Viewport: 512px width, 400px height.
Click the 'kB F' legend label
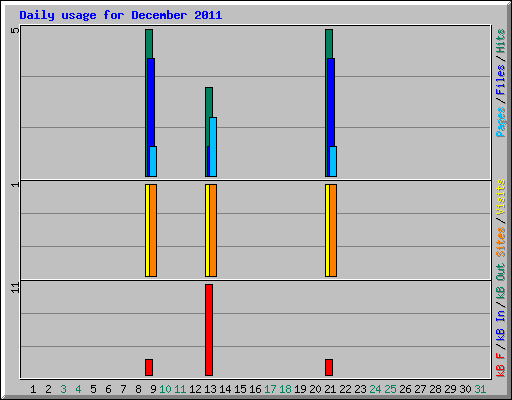pyautogui.click(x=501, y=365)
